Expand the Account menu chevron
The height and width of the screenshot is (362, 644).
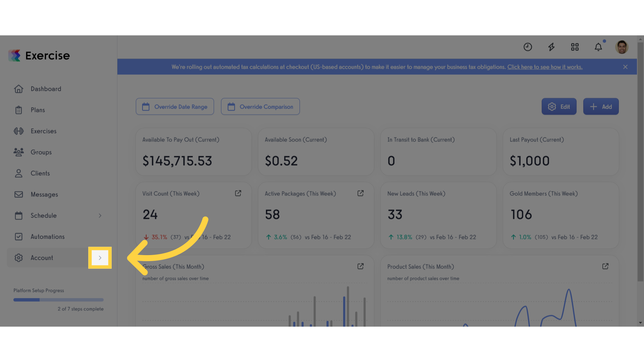click(100, 258)
